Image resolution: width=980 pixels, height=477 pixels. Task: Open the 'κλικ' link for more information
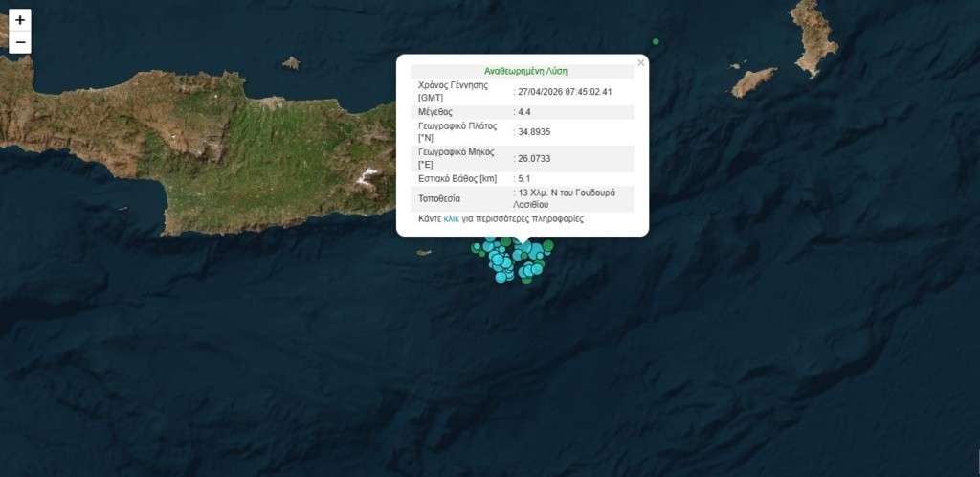pyautogui.click(x=452, y=218)
